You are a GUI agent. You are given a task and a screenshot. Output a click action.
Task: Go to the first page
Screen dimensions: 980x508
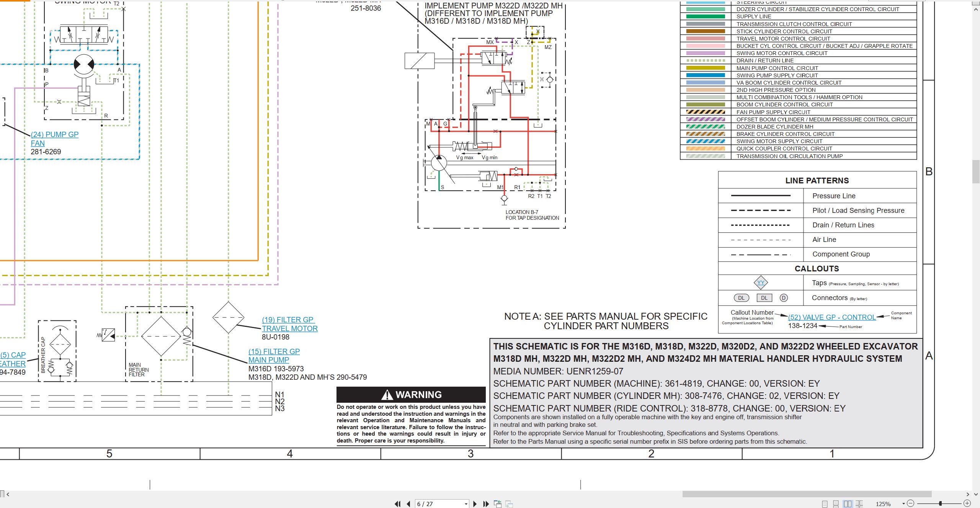click(398, 504)
